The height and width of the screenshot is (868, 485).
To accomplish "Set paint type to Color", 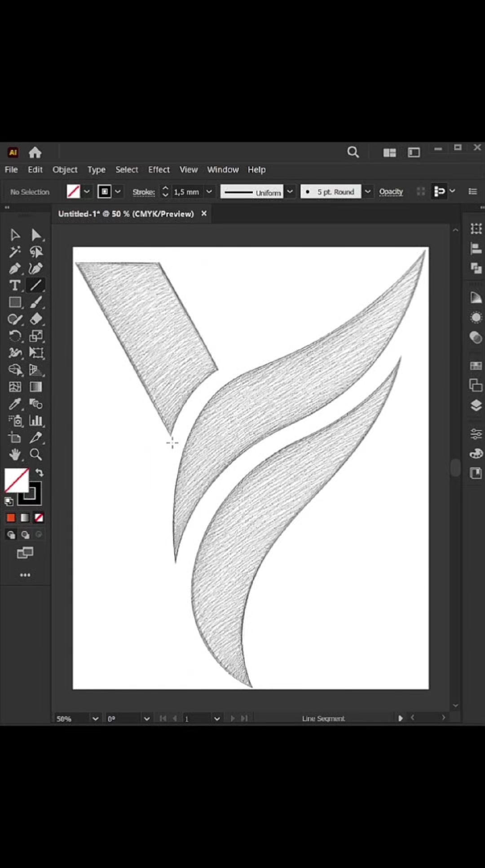I will pyautogui.click(x=11, y=518).
